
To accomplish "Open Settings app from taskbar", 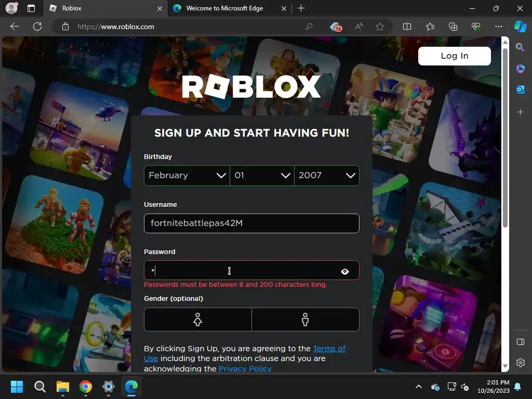I will tap(108, 387).
